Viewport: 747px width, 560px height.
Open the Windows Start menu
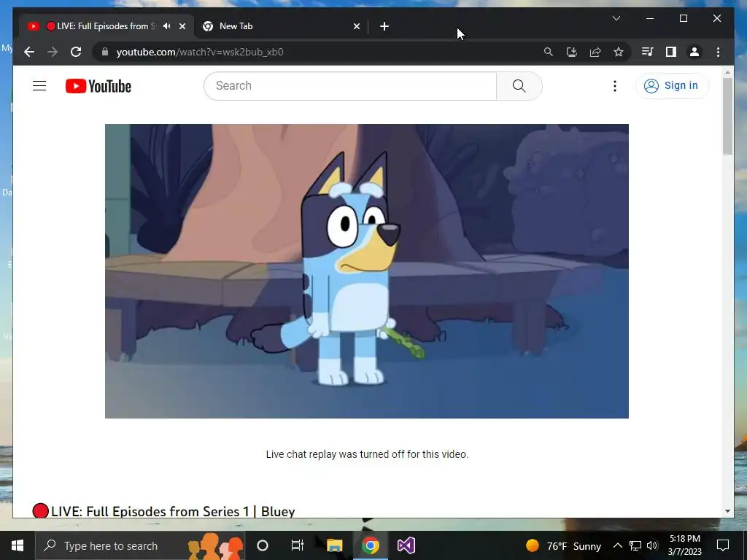click(x=18, y=545)
